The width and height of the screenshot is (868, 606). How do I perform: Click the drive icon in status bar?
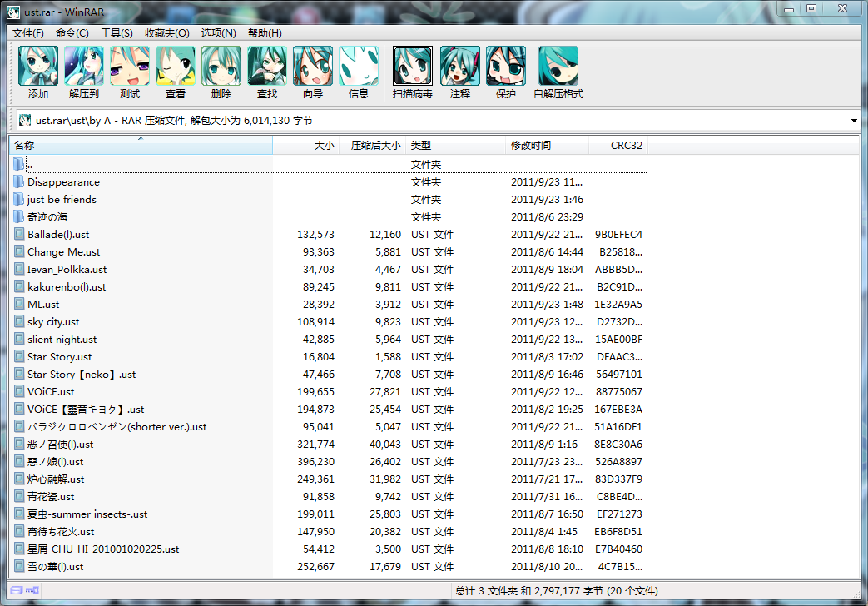pos(17,590)
